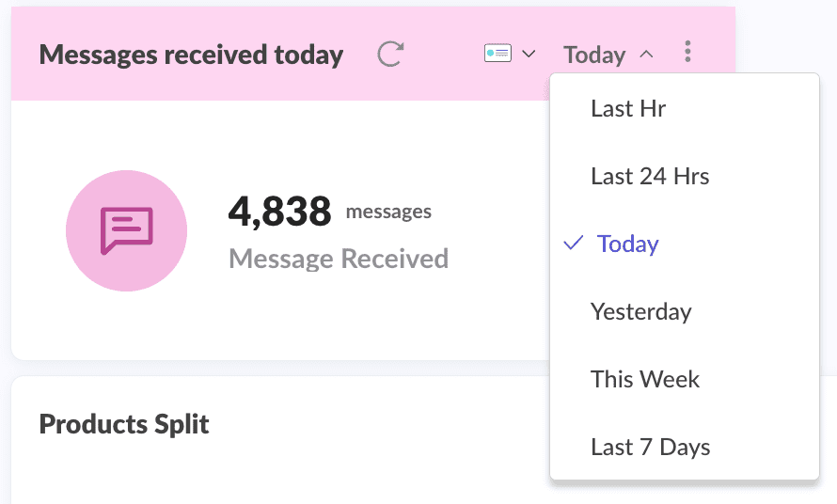Click the Messages received today title
This screenshot has width=837, height=504.
(191, 55)
